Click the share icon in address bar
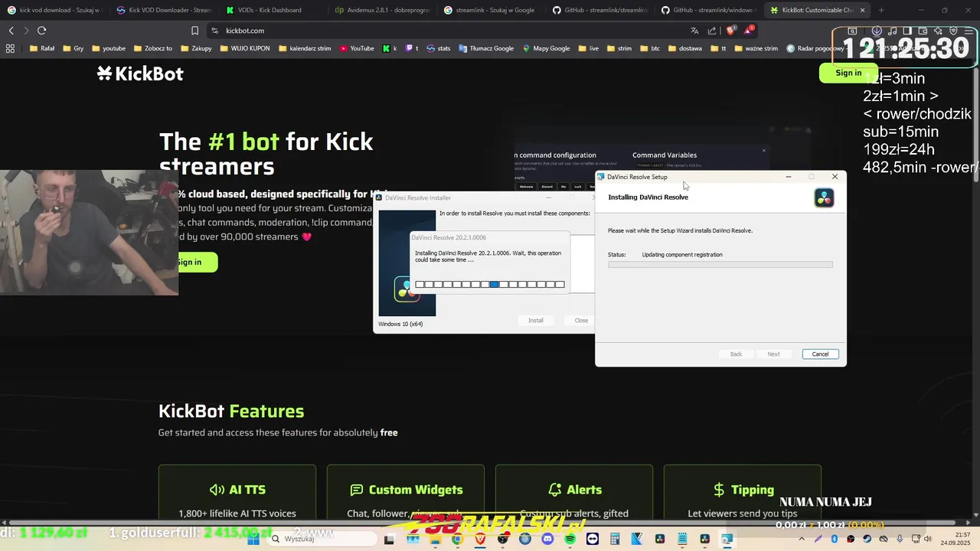Screen dimensions: 980x551 point(712,31)
